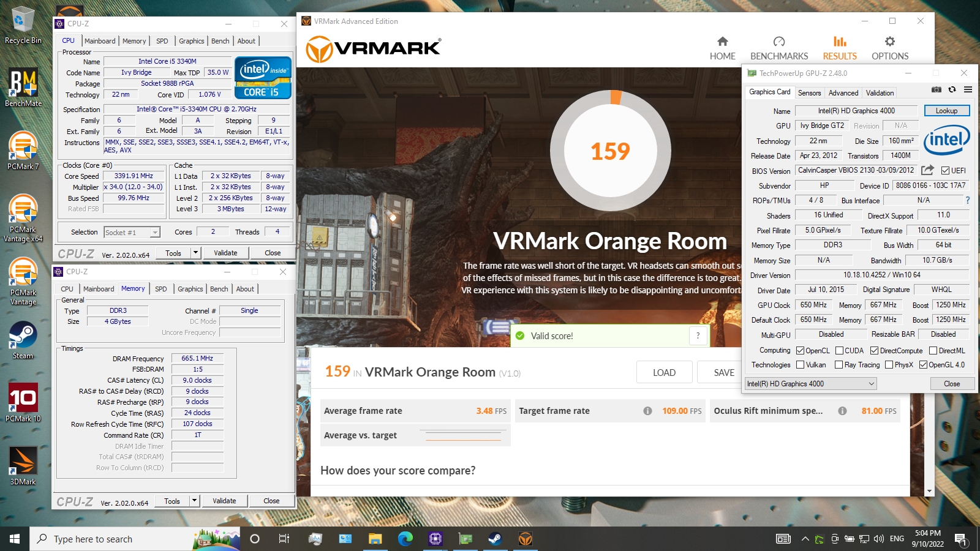Switch to Mainboard tab in upper CPU-Z
Viewport: 980px width, 551px height.
pyautogui.click(x=100, y=41)
